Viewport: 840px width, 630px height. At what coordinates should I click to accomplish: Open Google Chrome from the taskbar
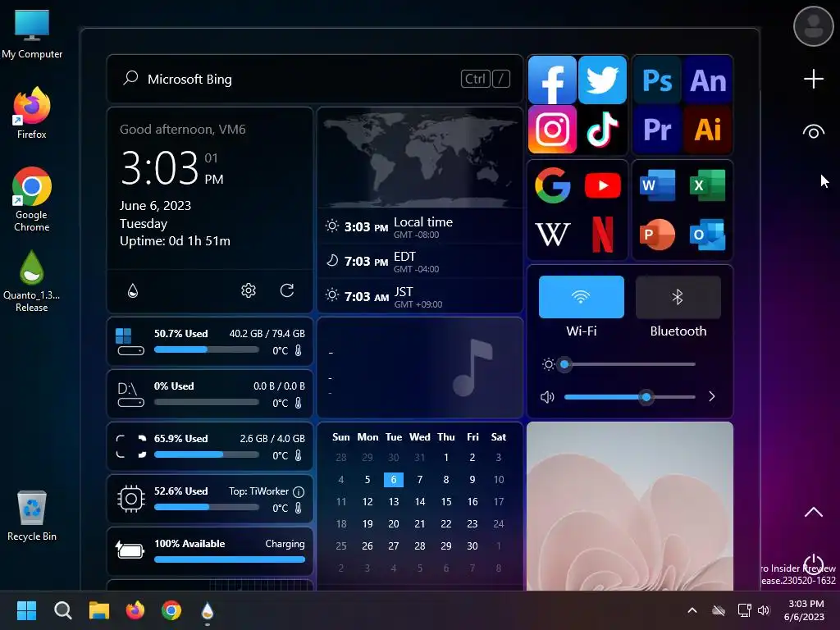[x=171, y=610]
